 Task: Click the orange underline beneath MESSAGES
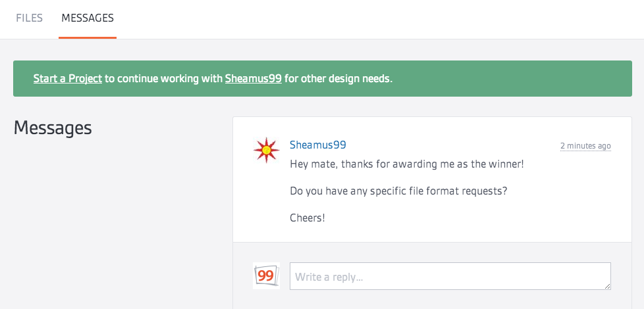pos(88,37)
